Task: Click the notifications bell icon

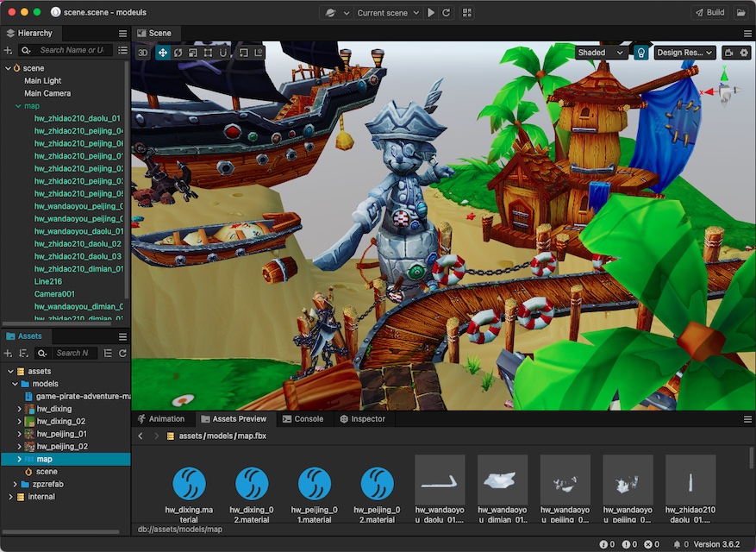Action: (677, 544)
